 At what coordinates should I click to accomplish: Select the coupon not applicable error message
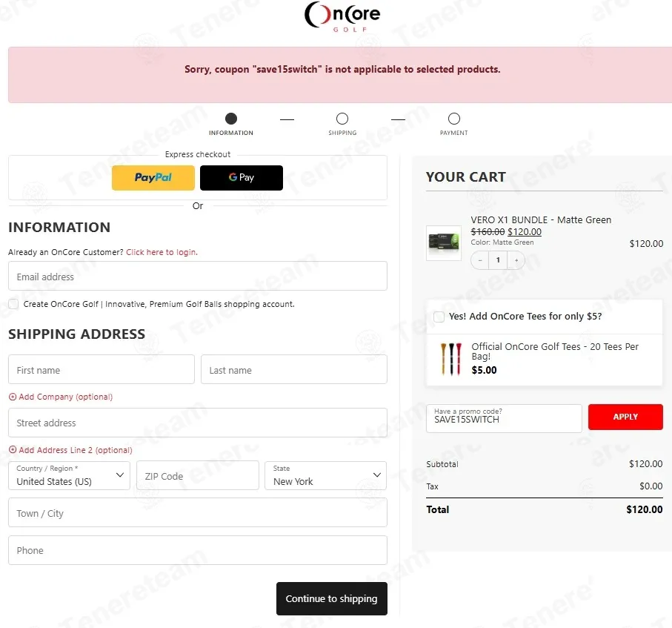342,70
